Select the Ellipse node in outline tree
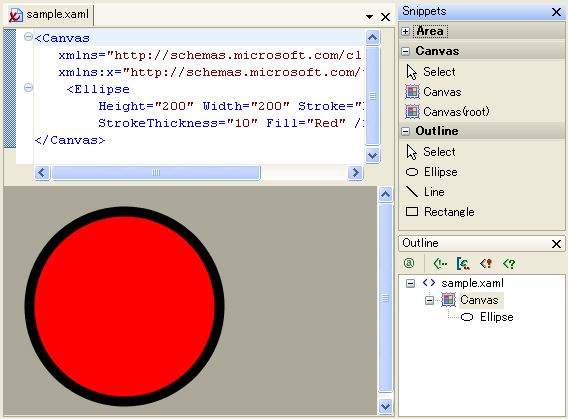The height and width of the screenshot is (419, 568). 487,317
